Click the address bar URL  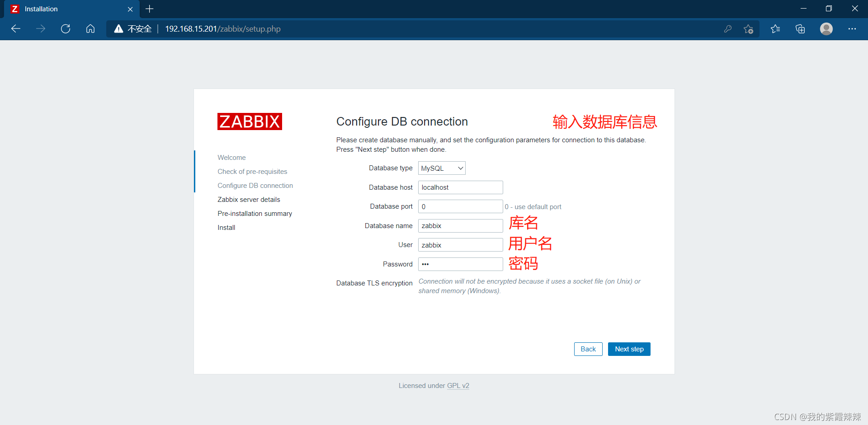[x=222, y=29]
